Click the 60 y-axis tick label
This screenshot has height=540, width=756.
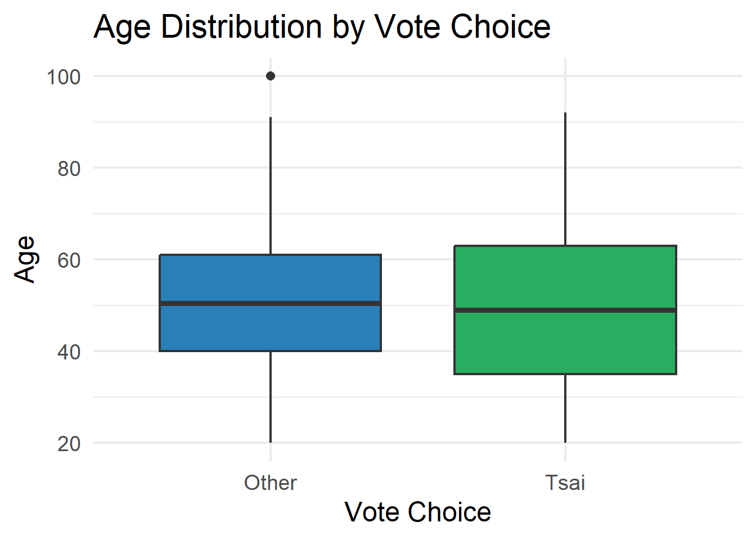pyautogui.click(x=69, y=260)
